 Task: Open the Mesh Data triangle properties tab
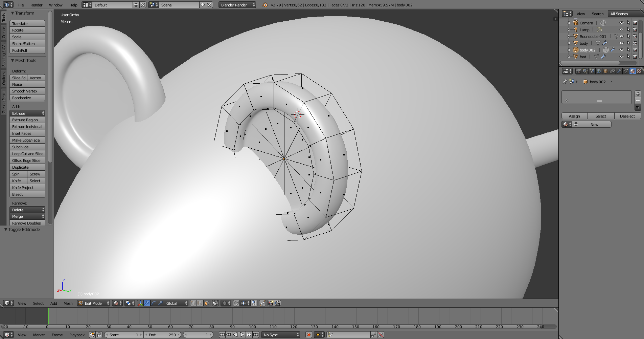point(626,71)
